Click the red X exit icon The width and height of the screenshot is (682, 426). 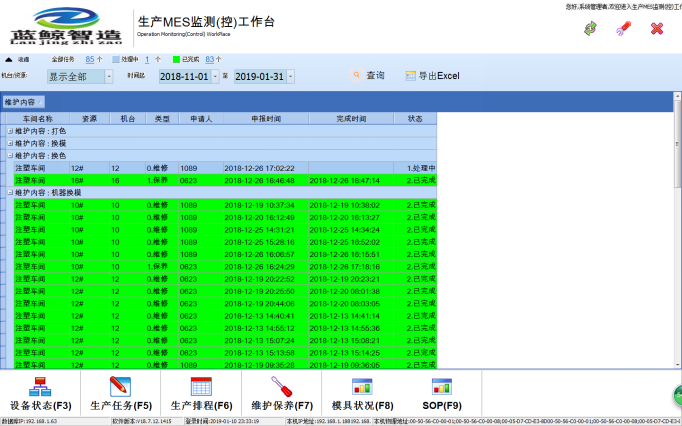(x=657, y=29)
